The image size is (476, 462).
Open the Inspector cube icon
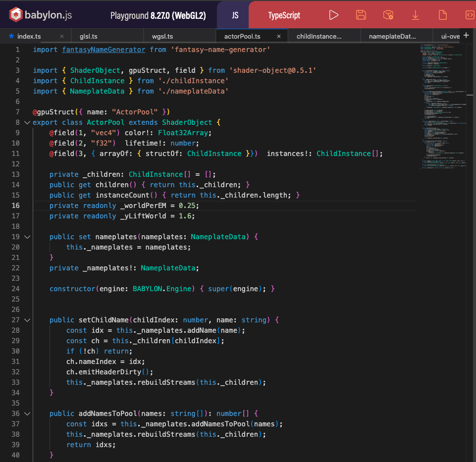coord(388,15)
